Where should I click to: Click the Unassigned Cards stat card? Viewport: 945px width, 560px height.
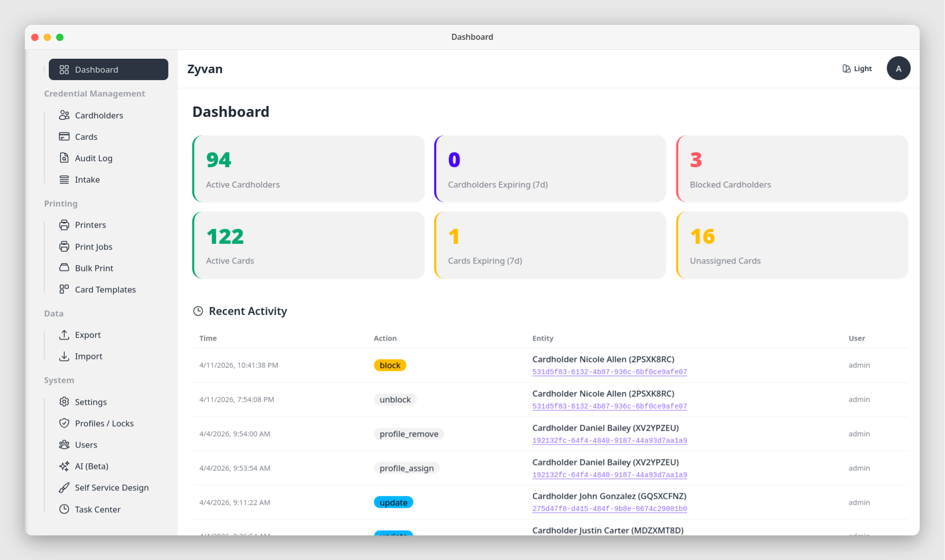792,245
